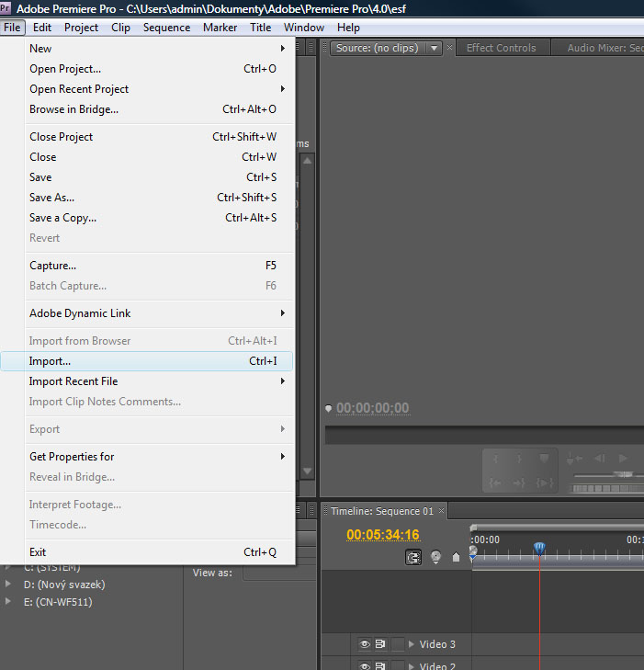Viewport: 644px width, 670px height.
Task: Toggle the lock box on Video 3 track
Action: pos(398,644)
